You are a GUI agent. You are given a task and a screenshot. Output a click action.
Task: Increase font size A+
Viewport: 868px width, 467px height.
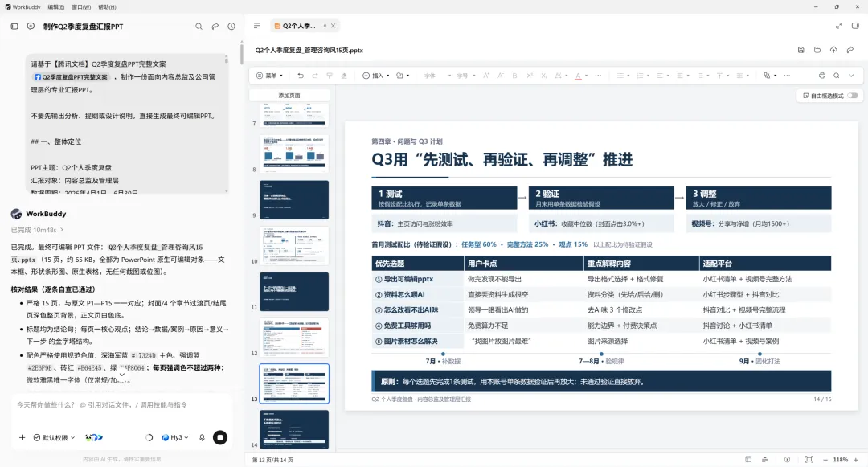(x=486, y=76)
